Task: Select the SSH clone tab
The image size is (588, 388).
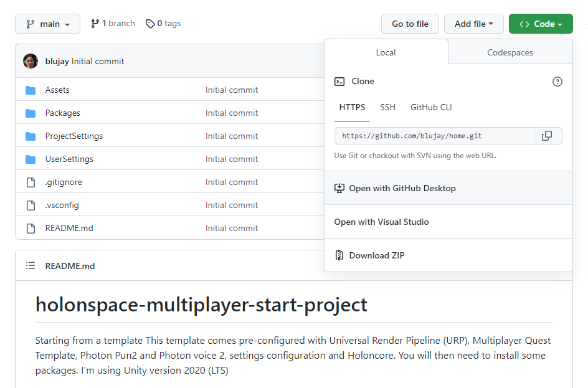Action: pos(388,108)
